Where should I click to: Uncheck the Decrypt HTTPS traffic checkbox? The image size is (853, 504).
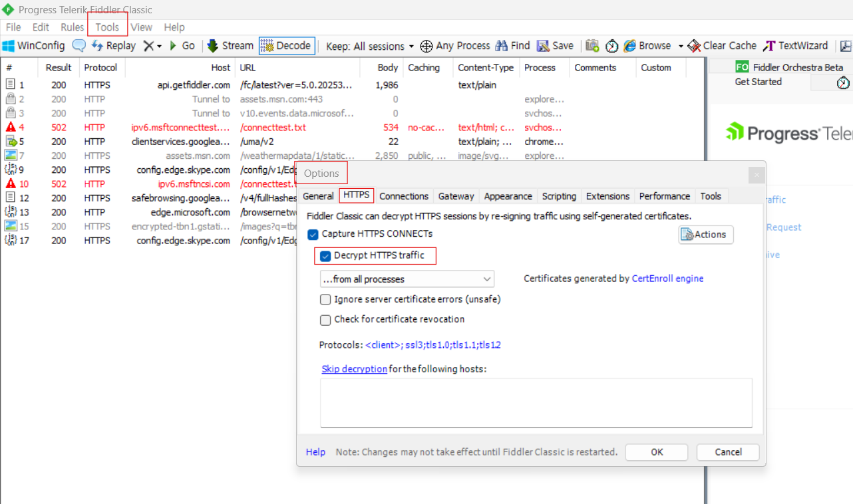pos(325,256)
